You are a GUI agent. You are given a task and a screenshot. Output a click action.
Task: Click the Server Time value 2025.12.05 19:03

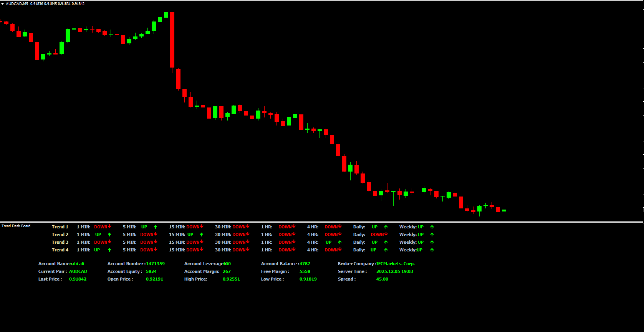tap(395, 271)
